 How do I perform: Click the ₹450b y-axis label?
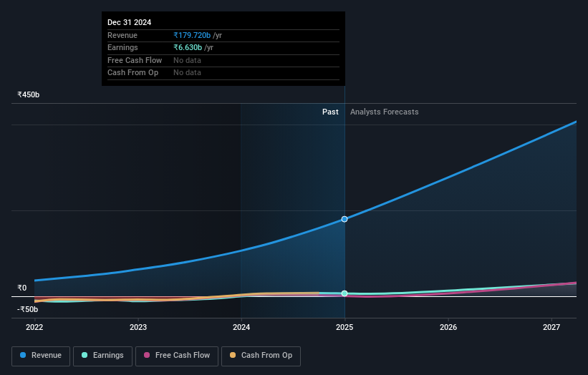click(28, 94)
